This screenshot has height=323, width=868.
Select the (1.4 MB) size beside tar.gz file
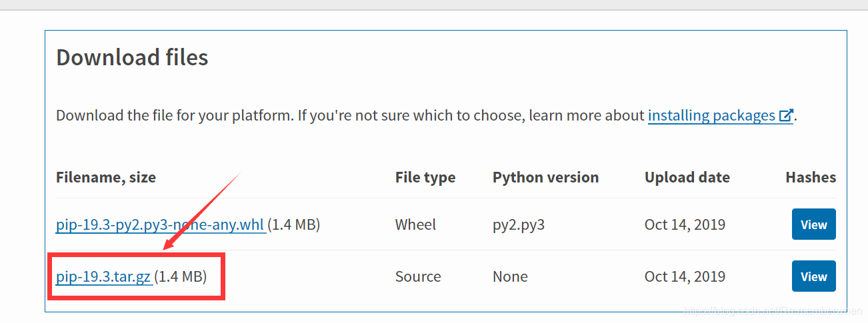[x=181, y=276]
